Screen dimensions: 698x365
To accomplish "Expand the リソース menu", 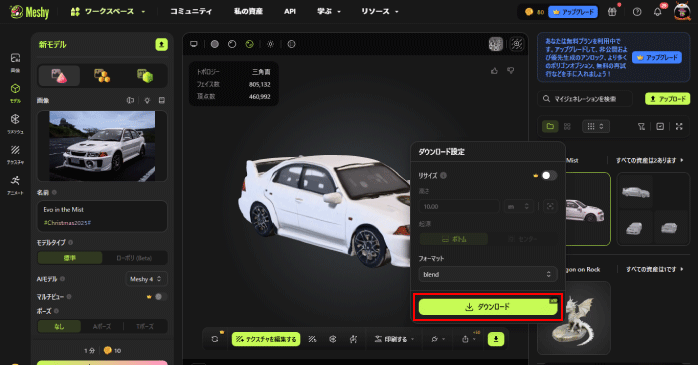I will pos(379,12).
